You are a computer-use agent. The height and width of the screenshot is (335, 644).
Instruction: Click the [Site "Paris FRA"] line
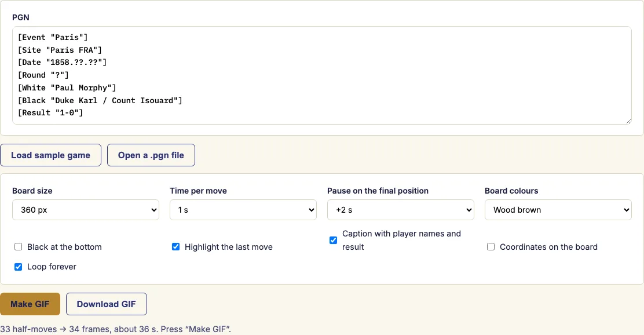(60, 50)
